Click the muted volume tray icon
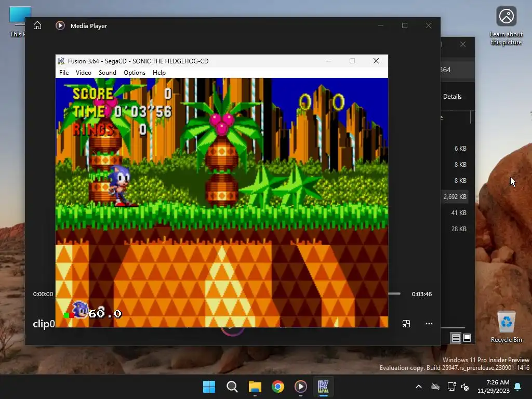This screenshot has width=532, height=399. (465, 387)
